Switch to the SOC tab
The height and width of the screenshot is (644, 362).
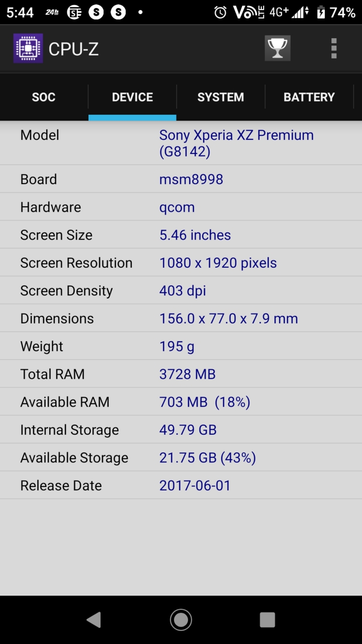[44, 97]
